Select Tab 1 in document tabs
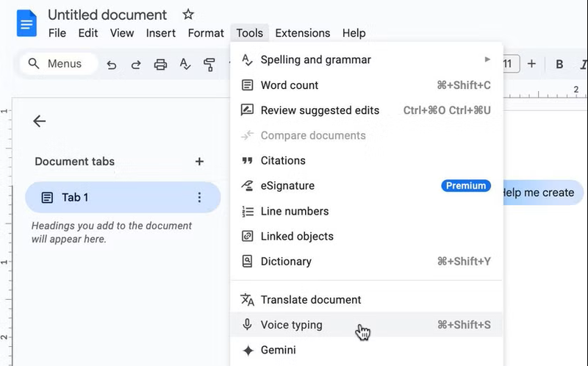588x366 pixels. point(110,198)
